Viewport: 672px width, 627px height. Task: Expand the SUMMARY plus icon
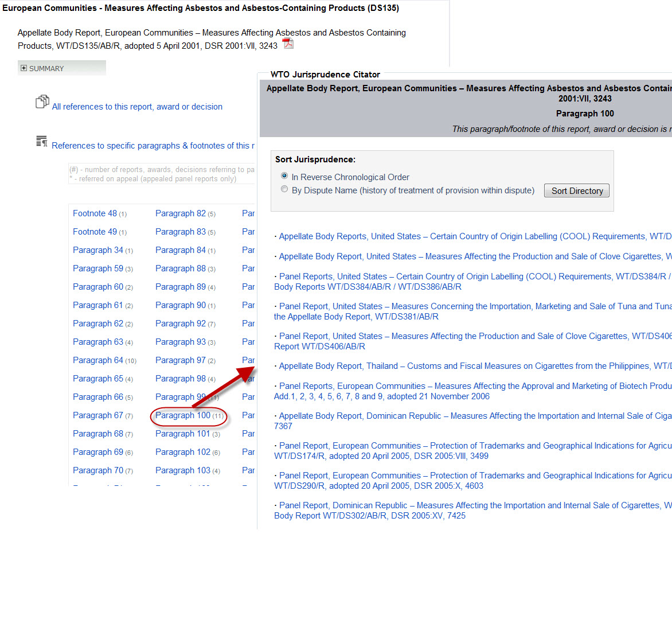[24, 68]
